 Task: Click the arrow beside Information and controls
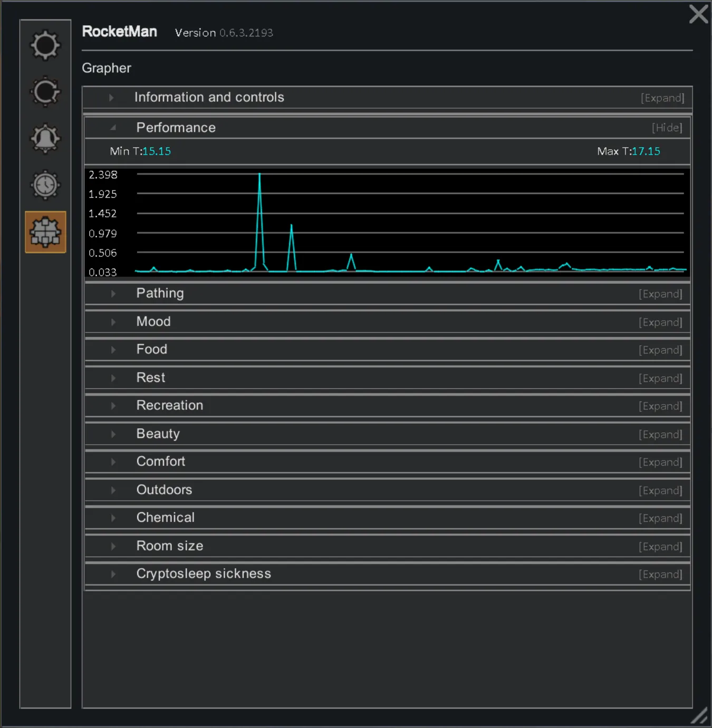[111, 98]
